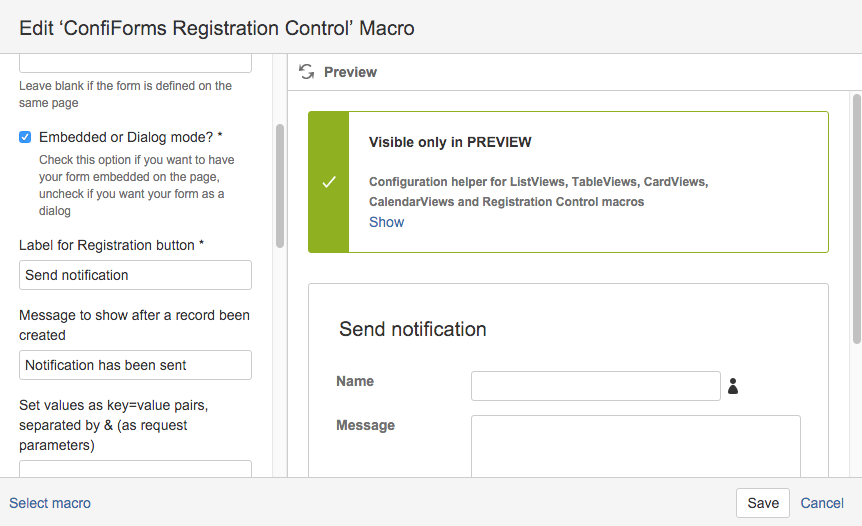Click the 'Embedded or Dialog mode?' label
862x526 pixels.
click(131, 137)
